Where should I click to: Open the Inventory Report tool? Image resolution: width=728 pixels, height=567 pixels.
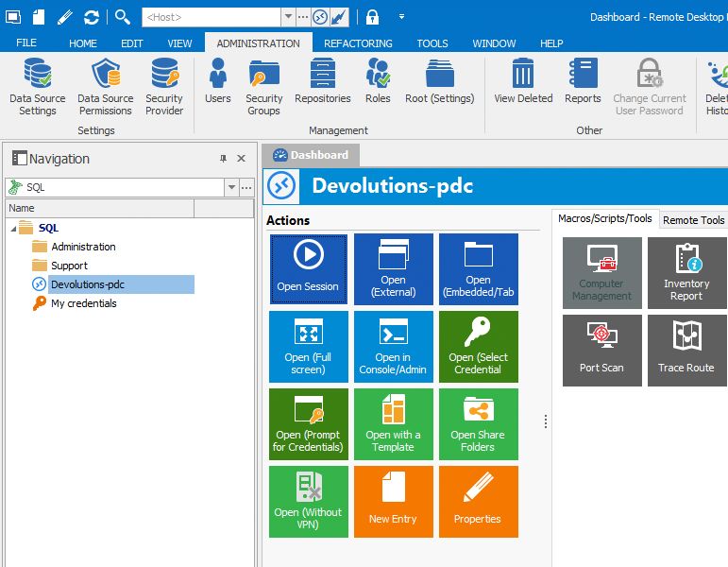(686, 273)
